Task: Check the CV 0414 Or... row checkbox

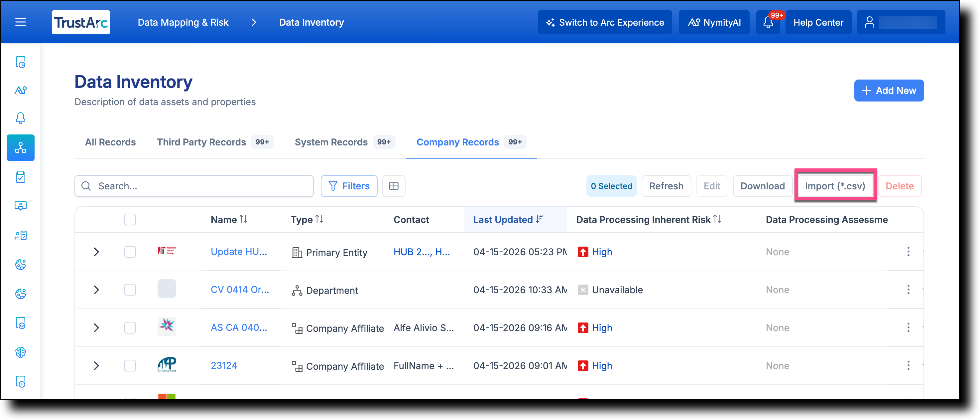Action: [130, 290]
